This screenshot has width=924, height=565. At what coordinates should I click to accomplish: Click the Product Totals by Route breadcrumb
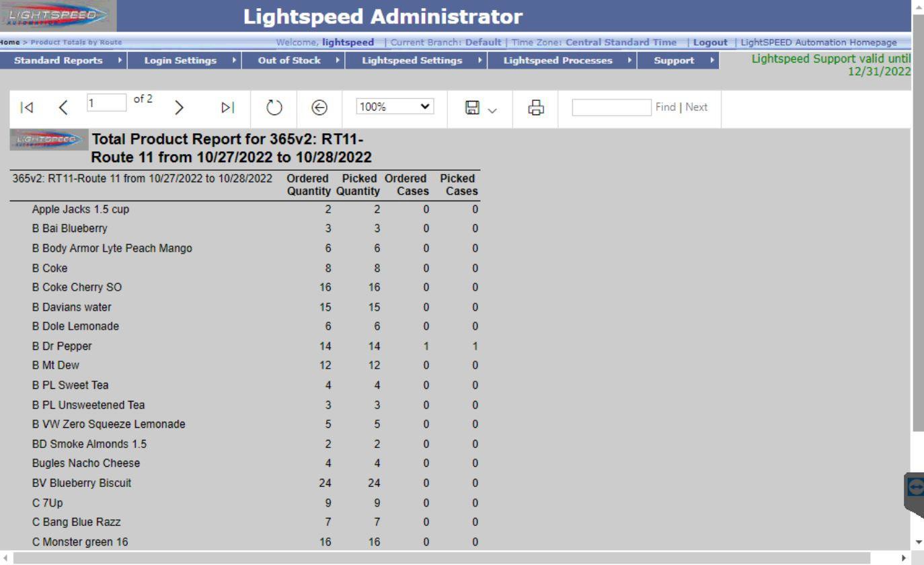point(77,42)
